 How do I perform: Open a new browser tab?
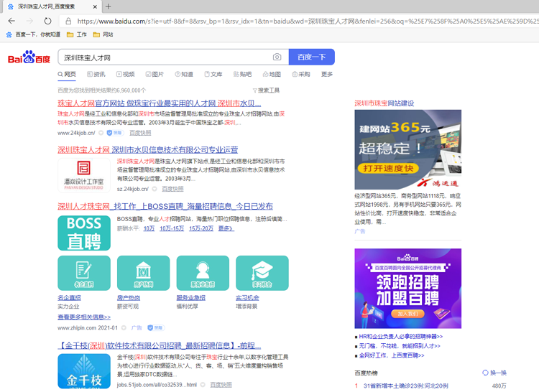[108, 6]
